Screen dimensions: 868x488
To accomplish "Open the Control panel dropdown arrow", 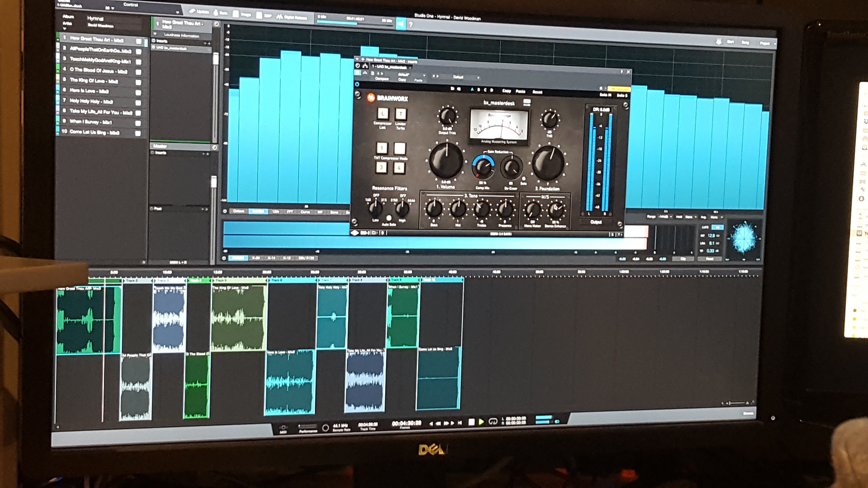I will 178,12.
